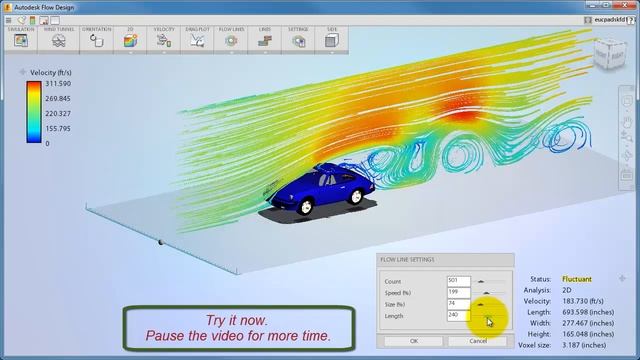
Task: Click the move handle beside Velocity legend
Action: [22, 72]
